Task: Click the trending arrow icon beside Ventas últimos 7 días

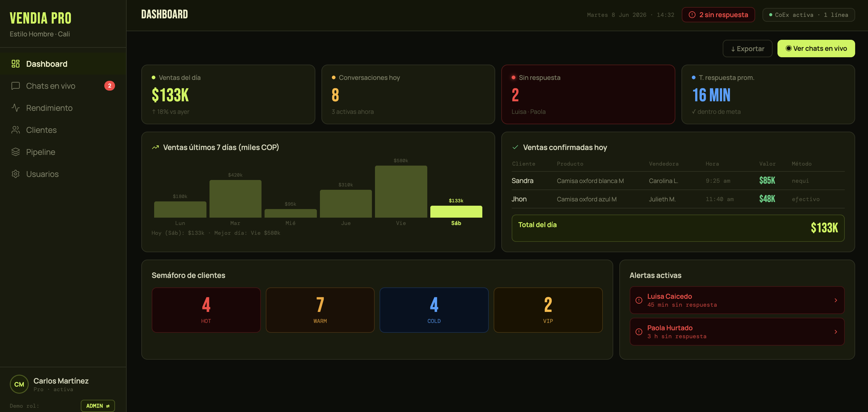Action: [x=155, y=147]
